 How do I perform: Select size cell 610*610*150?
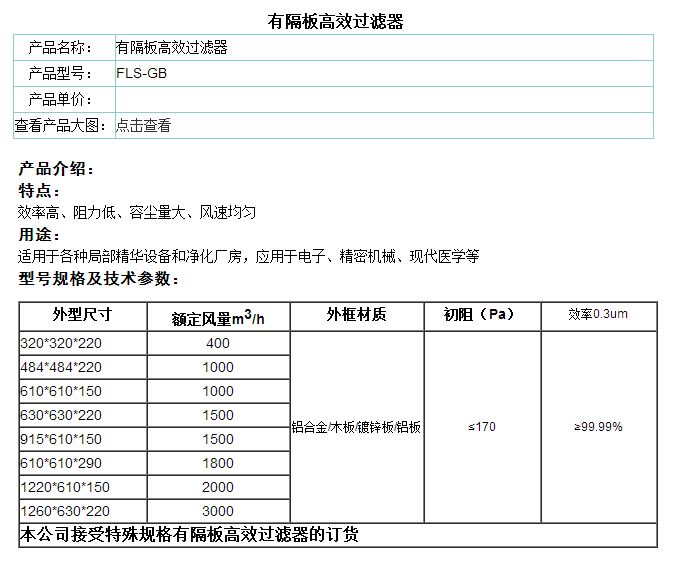pyautogui.click(x=61, y=391)
